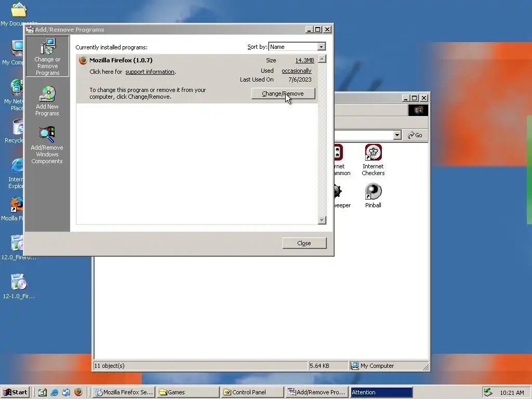532x399 pixels.
Task: Click the 7/6/2023 last used date
Action: point(300,79)
